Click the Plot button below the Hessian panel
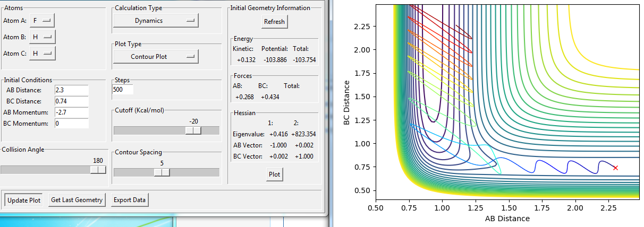Image resolution: width=644 pixels, height=227 pixels. point(275,174)
